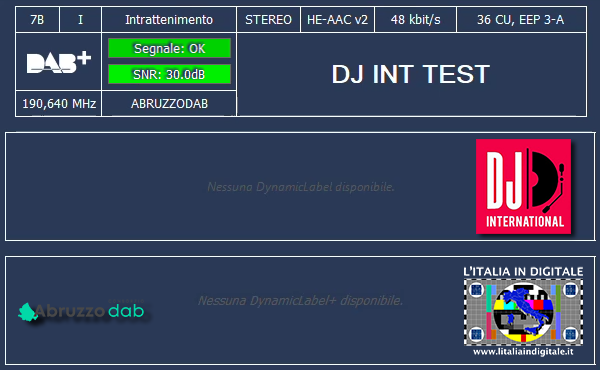The width and height of the screenshot is (600, 370).
Task: Click the Nessuna DynamicLabel disponibile text
Action: 300,187
